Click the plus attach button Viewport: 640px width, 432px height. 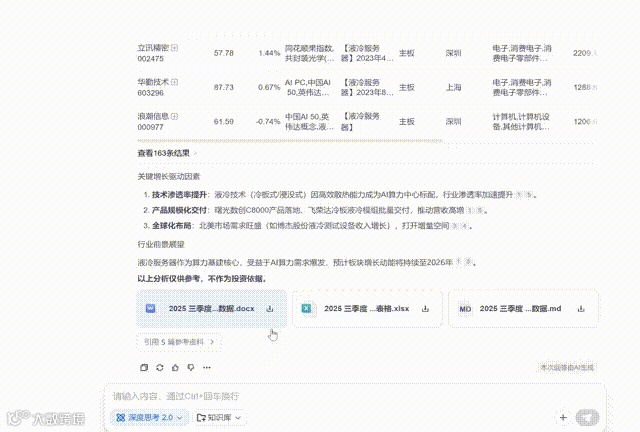tap(563, 417)
